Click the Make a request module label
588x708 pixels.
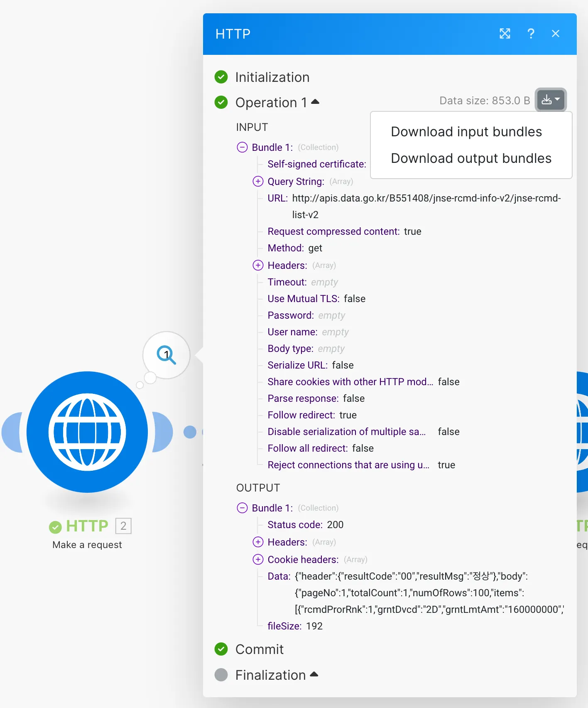[87, 545]
